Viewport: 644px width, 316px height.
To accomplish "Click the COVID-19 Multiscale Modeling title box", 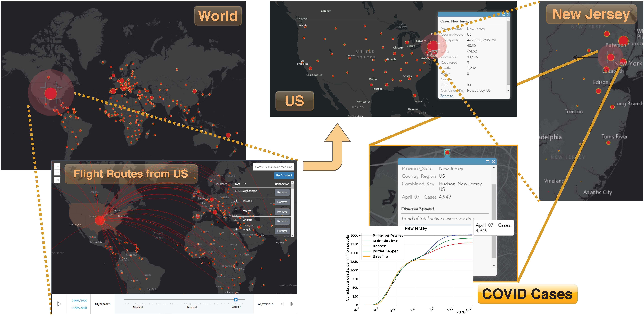I will pos(274,167).
